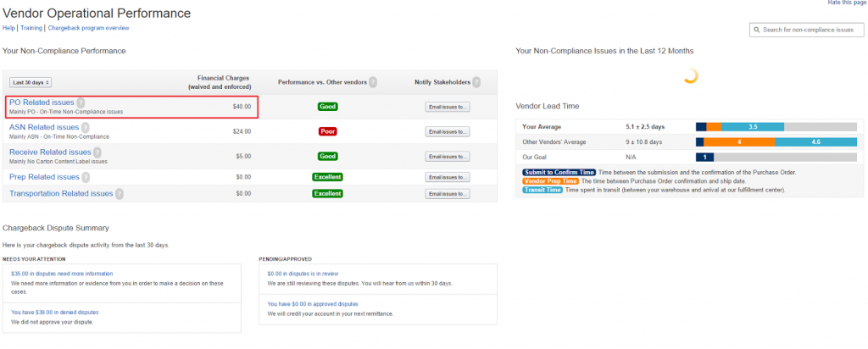
Task: Open PO Related issues link
Action: 42,102
